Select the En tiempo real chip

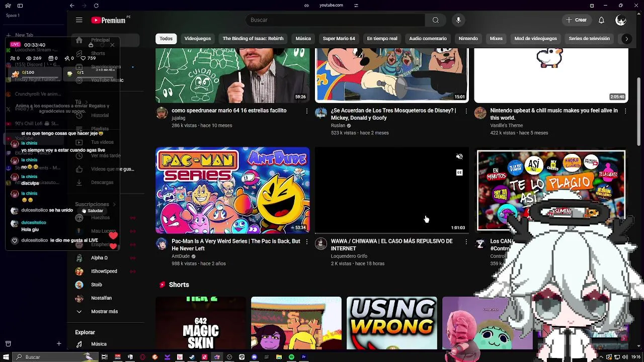(382, 39)
